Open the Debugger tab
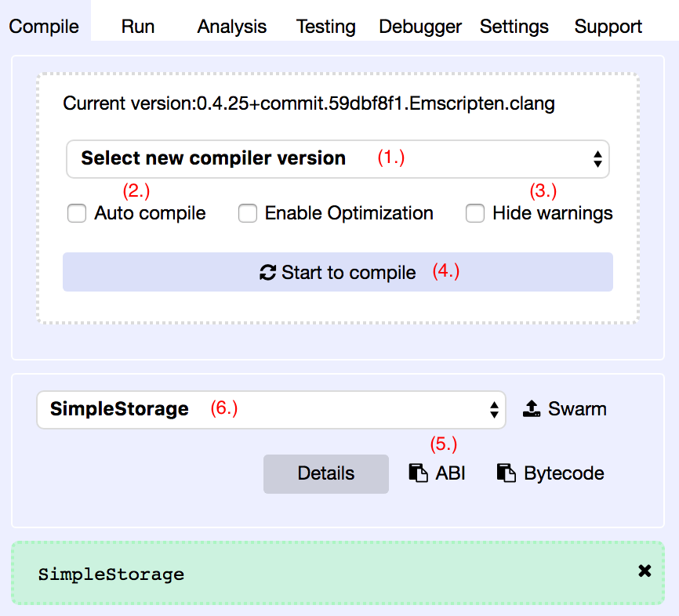The height and width of the screenshot is (616, 679). [x=420, y=27]
